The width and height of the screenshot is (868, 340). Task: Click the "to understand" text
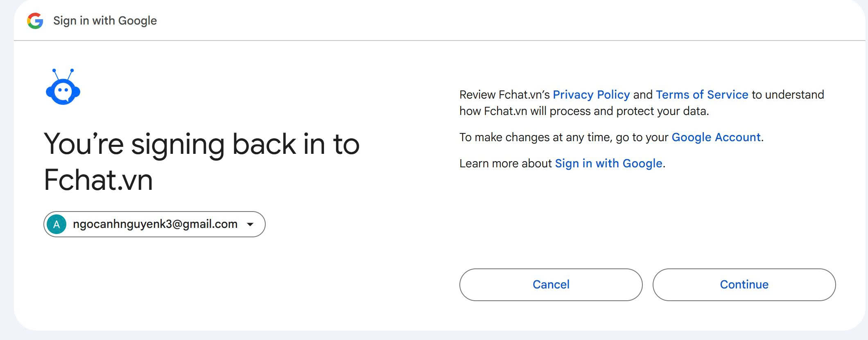(788, 95)
